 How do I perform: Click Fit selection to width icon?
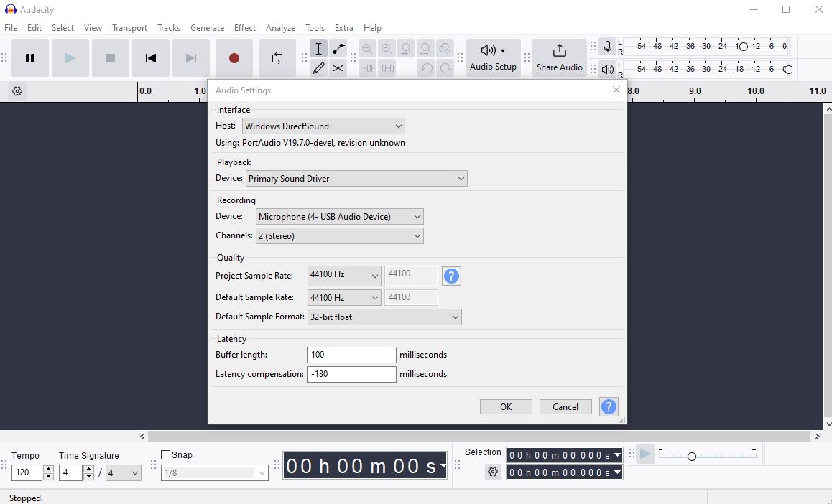click(407, 49)
